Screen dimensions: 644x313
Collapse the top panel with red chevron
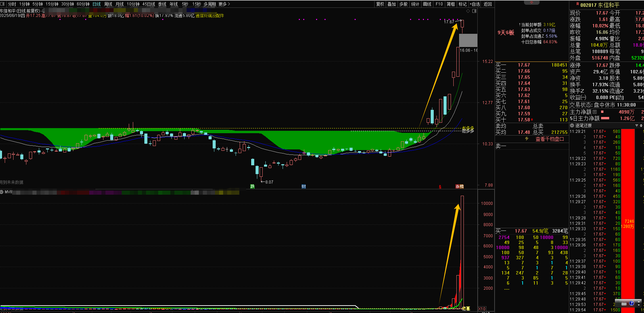point(532,2)
